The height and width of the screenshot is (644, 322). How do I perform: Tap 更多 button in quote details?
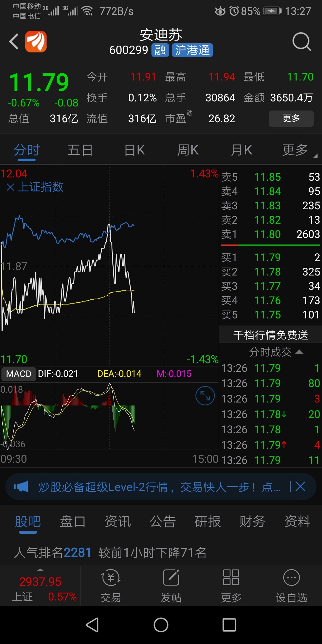291,118
